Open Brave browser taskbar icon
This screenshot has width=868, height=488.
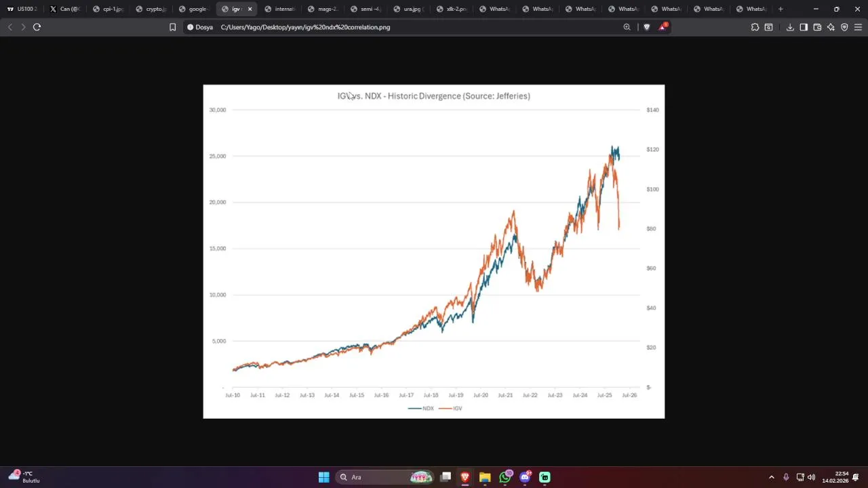point(465,477)
